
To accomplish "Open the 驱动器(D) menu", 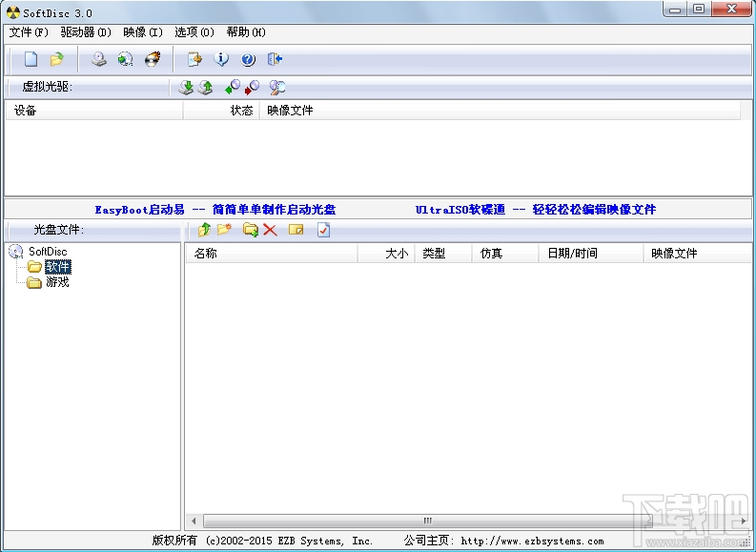I will 86,32.
